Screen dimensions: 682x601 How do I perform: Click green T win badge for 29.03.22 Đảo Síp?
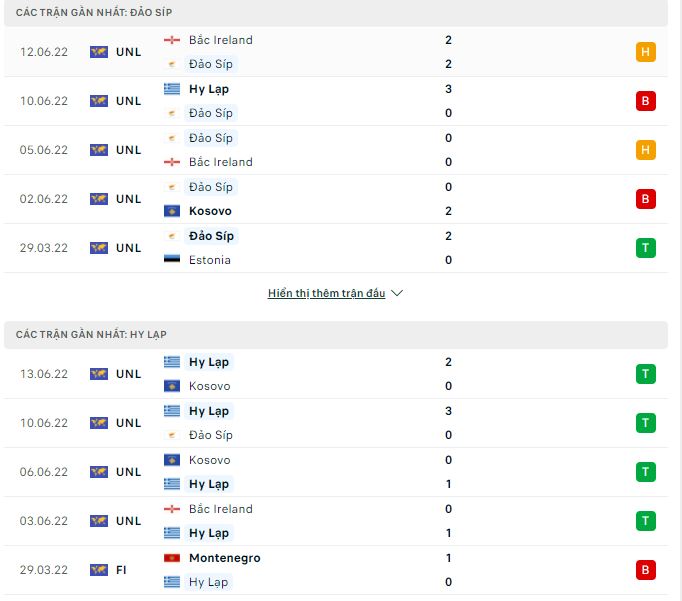[x=645, y=248]
